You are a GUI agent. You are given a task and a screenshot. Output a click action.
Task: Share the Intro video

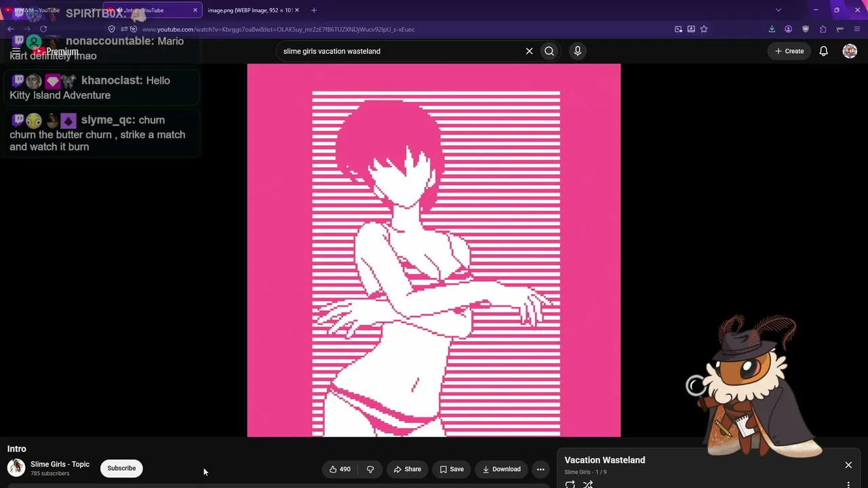pos(408,469)
